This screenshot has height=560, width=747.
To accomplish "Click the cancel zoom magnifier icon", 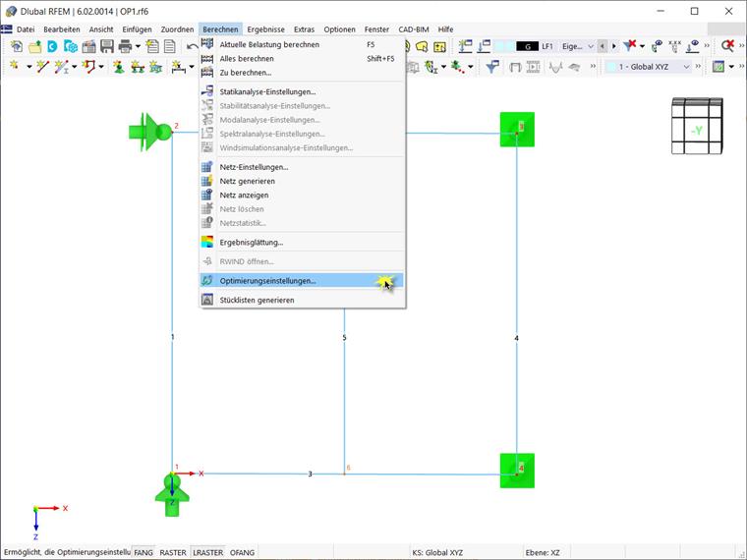I will [x=727, y=46].
